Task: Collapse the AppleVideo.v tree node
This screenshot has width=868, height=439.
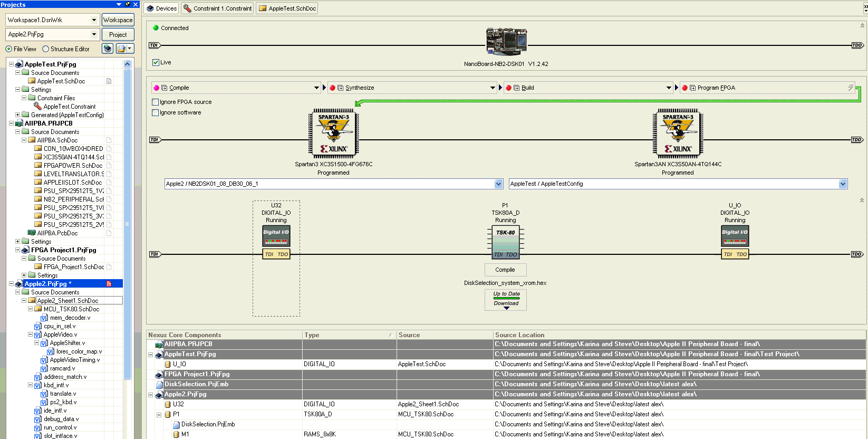Action: click(x=30, y=334)
